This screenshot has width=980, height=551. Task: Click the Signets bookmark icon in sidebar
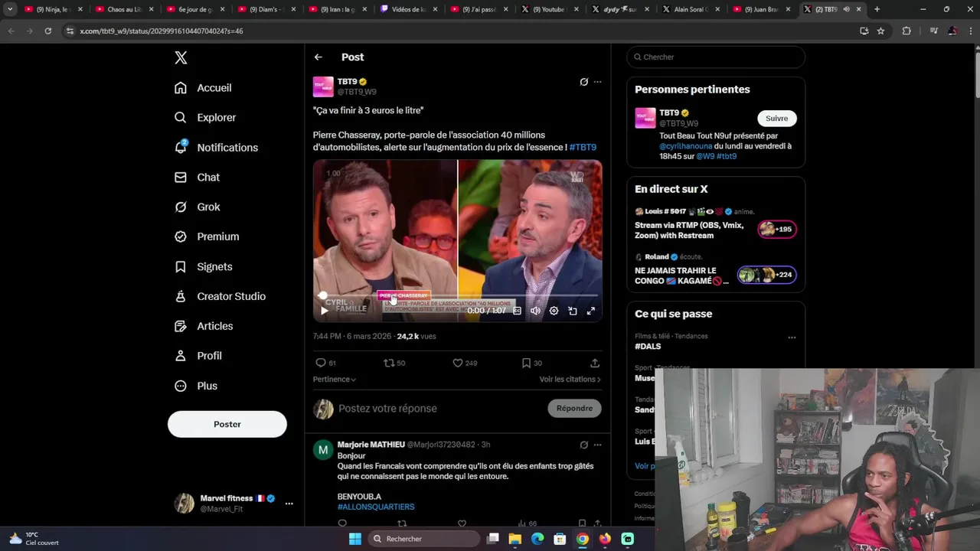(x=181, y=267)
